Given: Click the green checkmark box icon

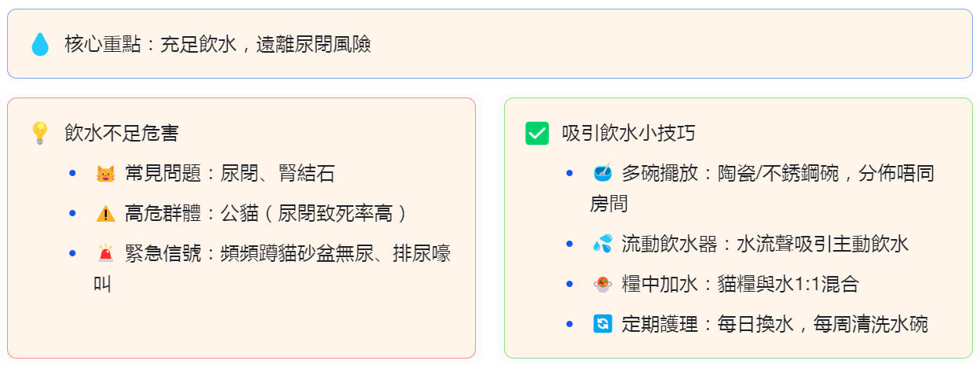Looking at the screenshot, I should pos(537,134).
